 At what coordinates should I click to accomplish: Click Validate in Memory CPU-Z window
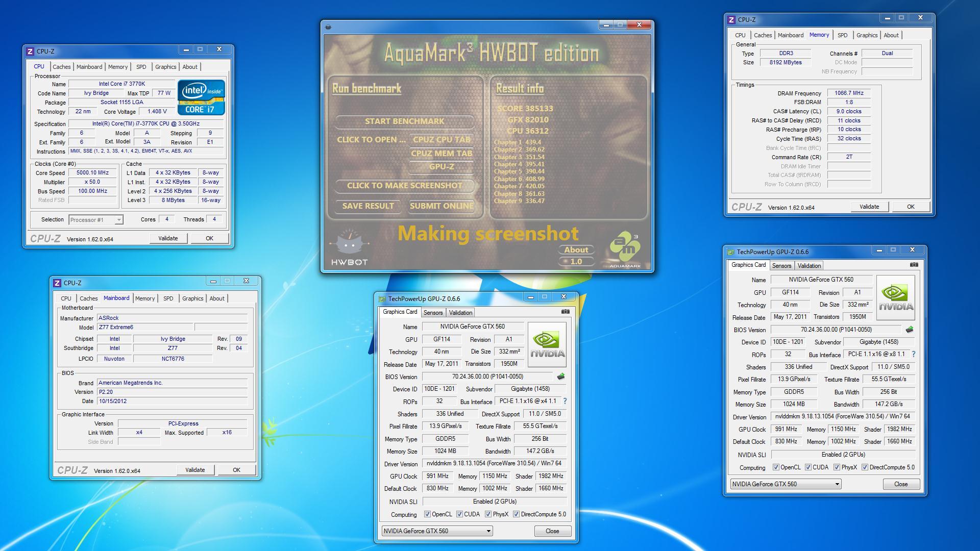pyautogui.click(x=869, y=207)
